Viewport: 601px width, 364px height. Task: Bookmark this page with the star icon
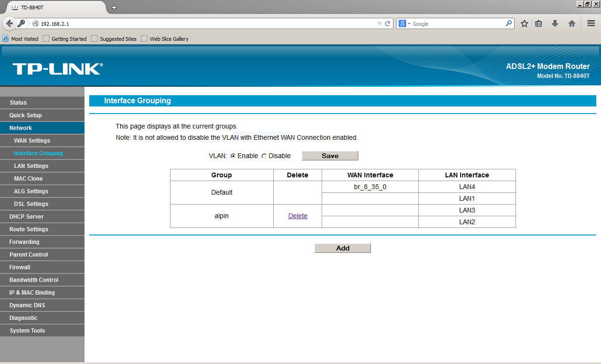[x=524, y=23]
